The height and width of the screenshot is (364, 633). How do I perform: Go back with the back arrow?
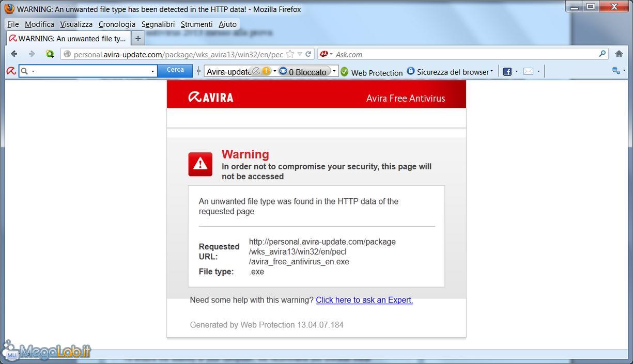point(14,54)
